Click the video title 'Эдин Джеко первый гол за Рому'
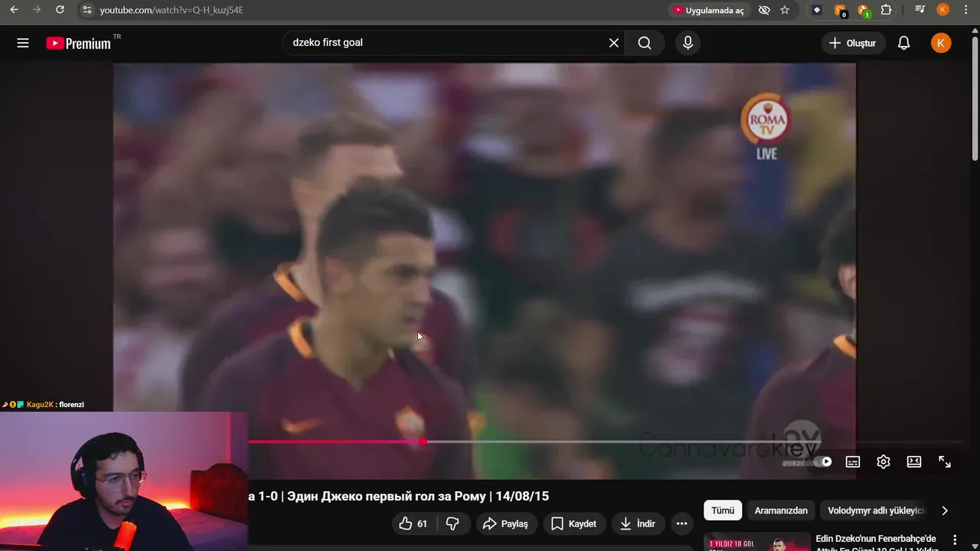The height and width of the screenshot is (551, 980). click(x=385, y=496)
